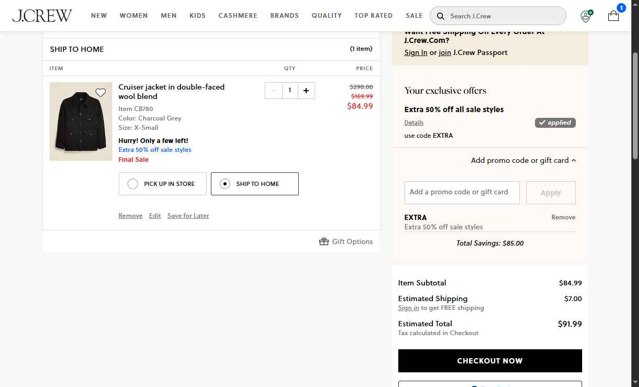The width and height of the screenshot is (639, 387).
Task: Open the TOP RATED menu
Action: click(x=374, y=15)
